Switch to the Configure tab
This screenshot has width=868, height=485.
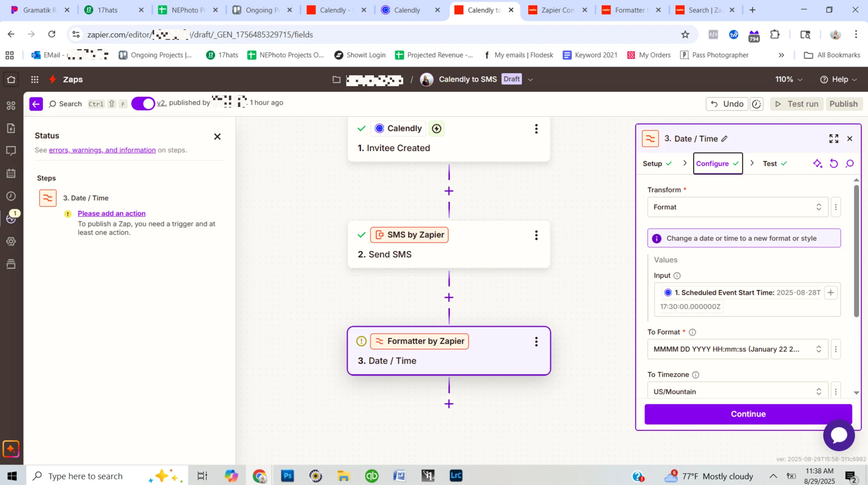718,163
